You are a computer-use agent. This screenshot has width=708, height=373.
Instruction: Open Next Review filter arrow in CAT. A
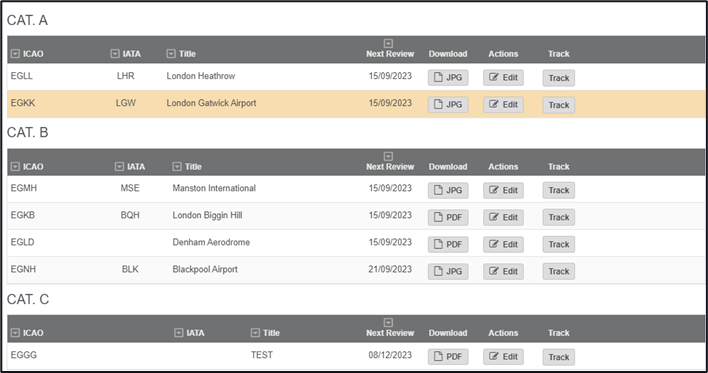tap(388, 43)
